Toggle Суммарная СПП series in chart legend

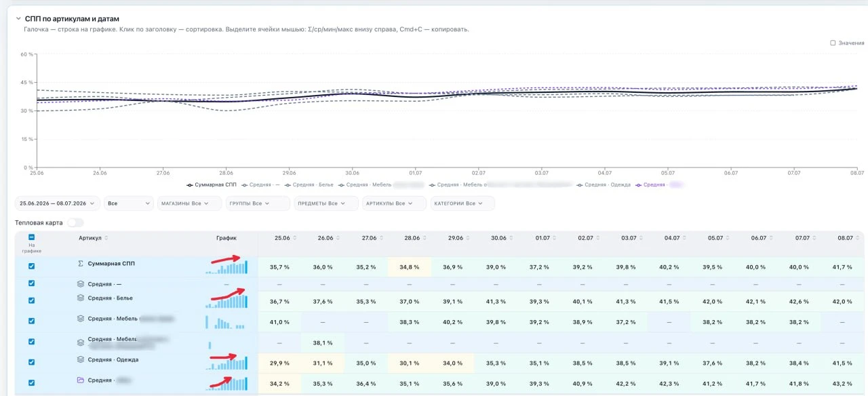pos(211,184)
